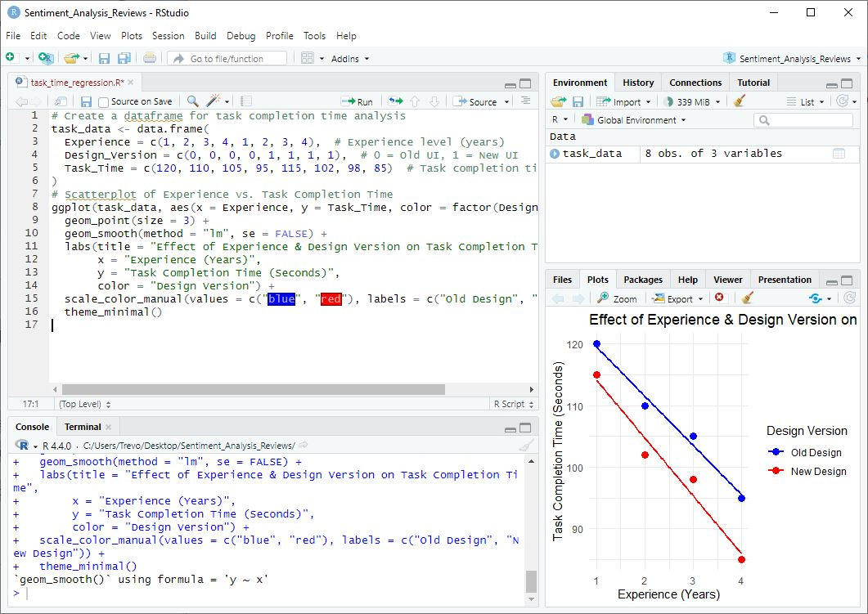Open the Global Environment dropdown
Screen dimensions: 868x614
(634, 120)
